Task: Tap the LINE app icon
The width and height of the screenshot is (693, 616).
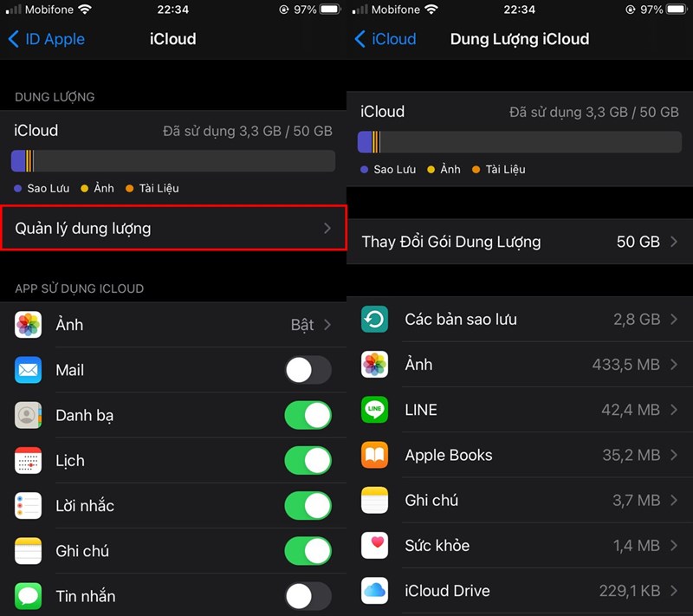Action: tap(375, 410)
